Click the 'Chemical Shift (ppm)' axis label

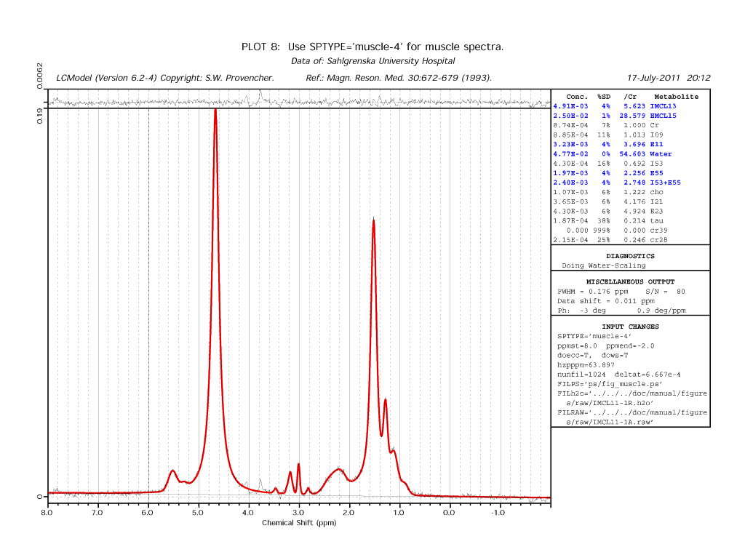coord(299,522)
